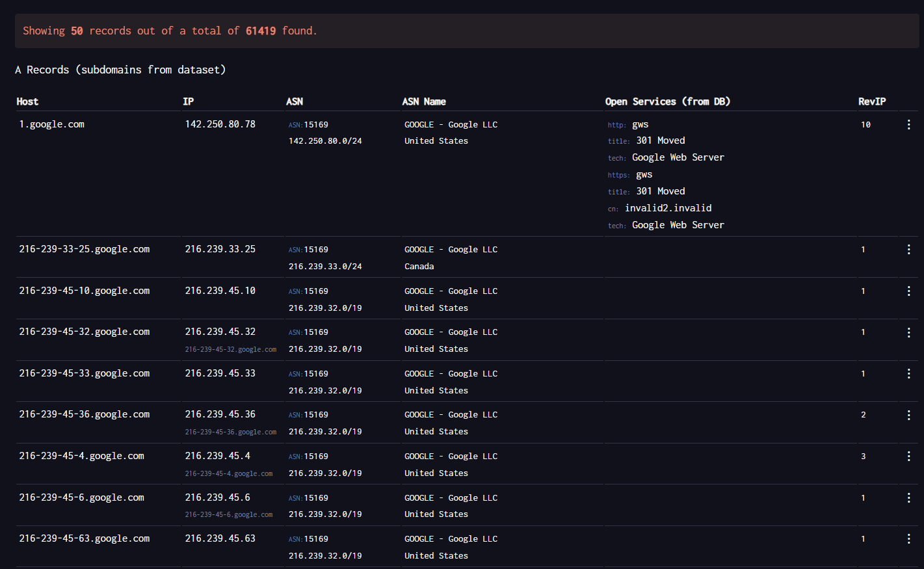Open the three-dot menu for 216-239-45-63.google.com
Viewport: 924px width, 569px height.
click(908, 539)
